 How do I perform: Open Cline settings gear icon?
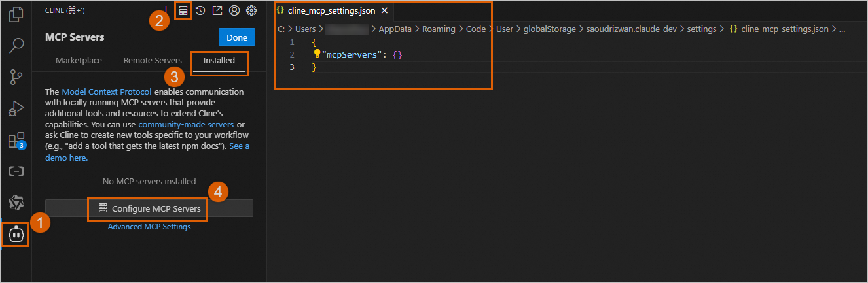point(251,10)
